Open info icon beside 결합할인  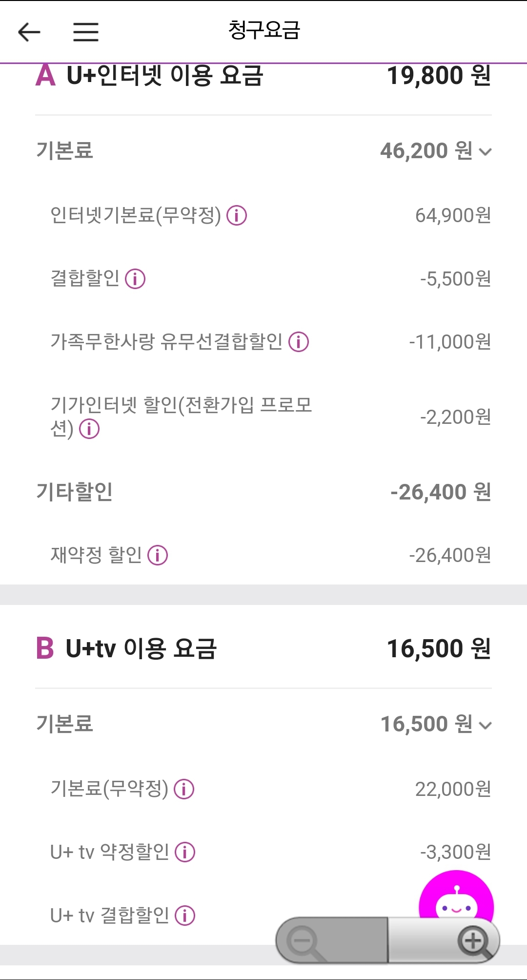[x=135, y=279]
